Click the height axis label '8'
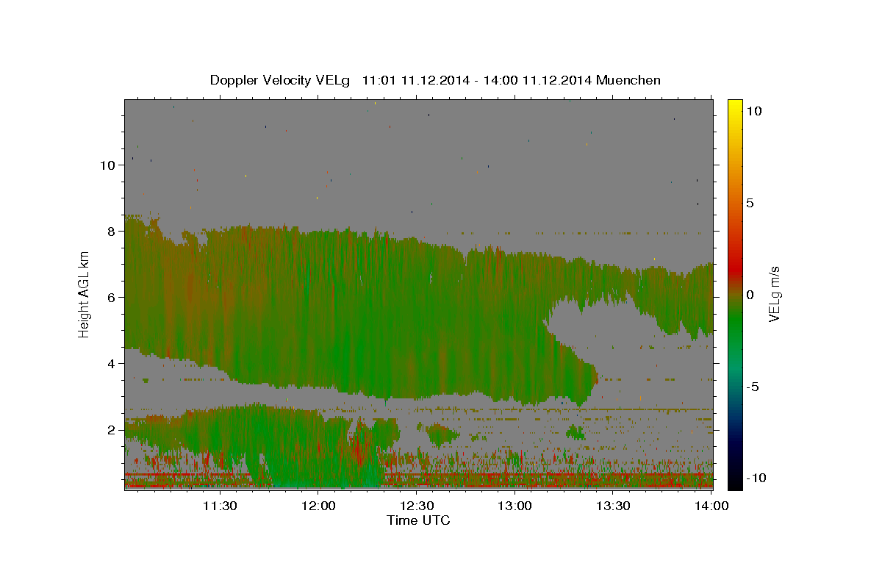Screen dimensions: 882x588 pyautogui.click(x=112, y=232)
